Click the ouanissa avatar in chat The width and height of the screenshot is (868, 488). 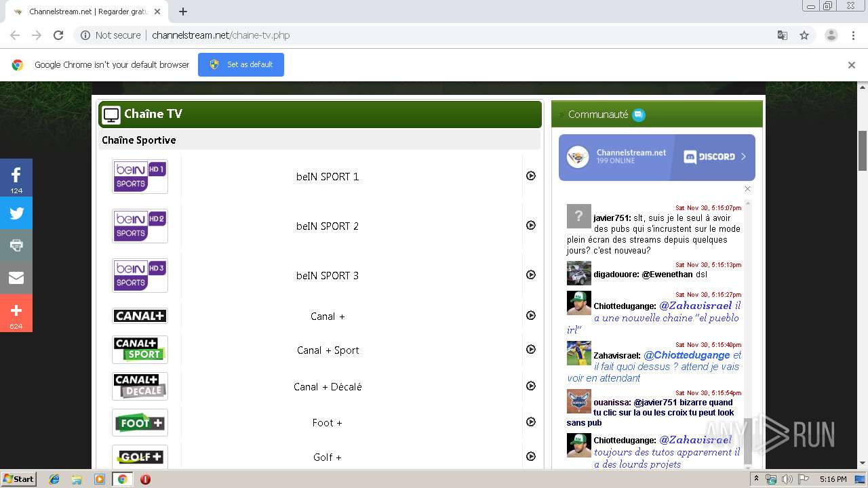579,401
